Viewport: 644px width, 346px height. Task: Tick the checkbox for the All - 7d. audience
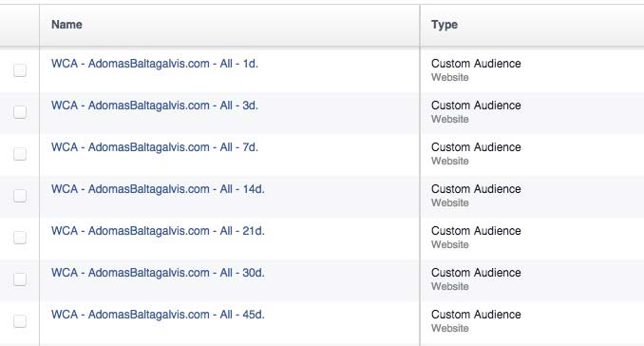tap(20, 154)
